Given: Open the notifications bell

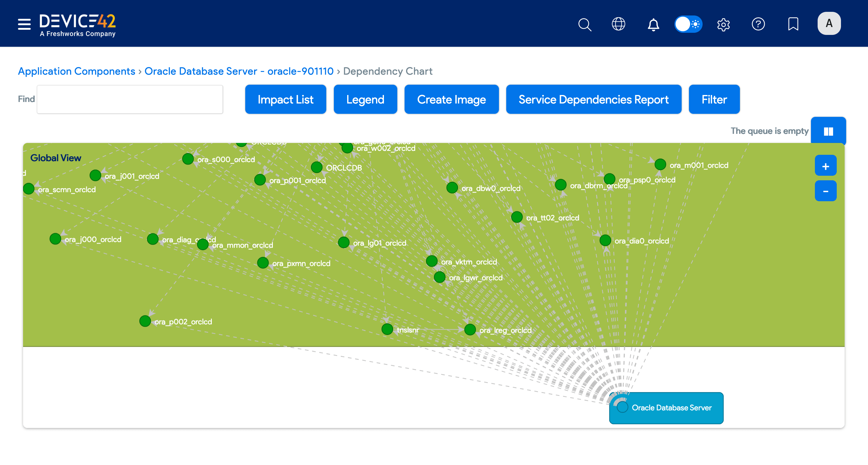Looking at the screenshot, I should coord(653,25).
